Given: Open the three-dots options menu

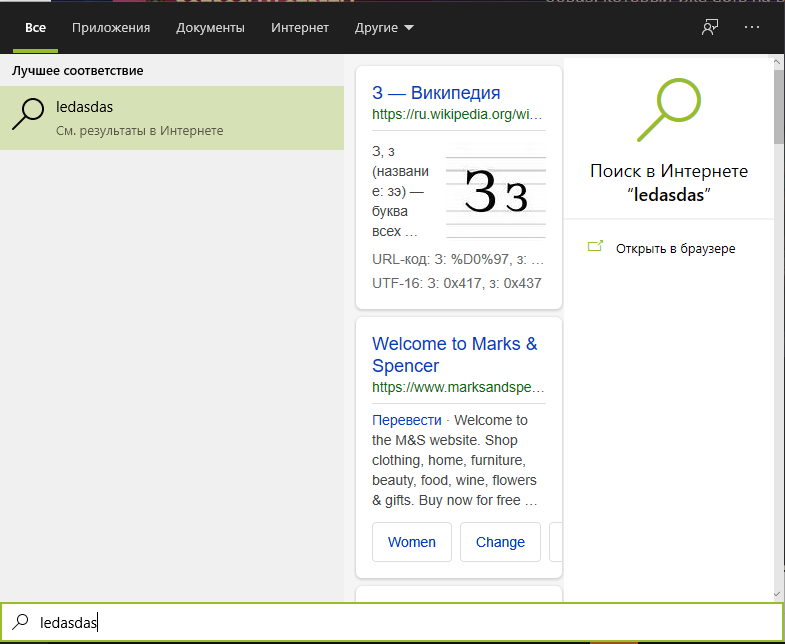Looking at the screenshot, I should (752, 28).
